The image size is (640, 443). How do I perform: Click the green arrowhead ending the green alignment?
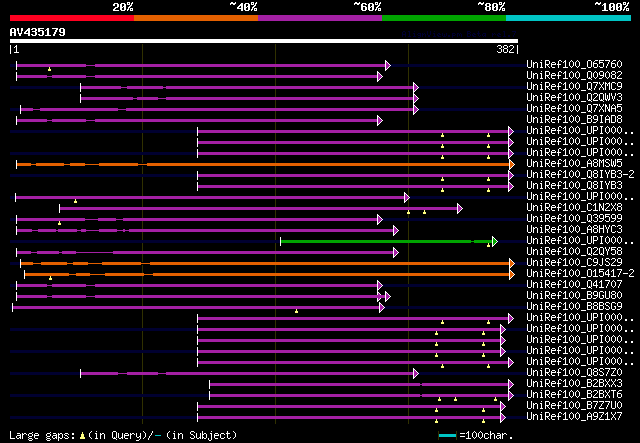pyautogui.click(x=495, y=242)
